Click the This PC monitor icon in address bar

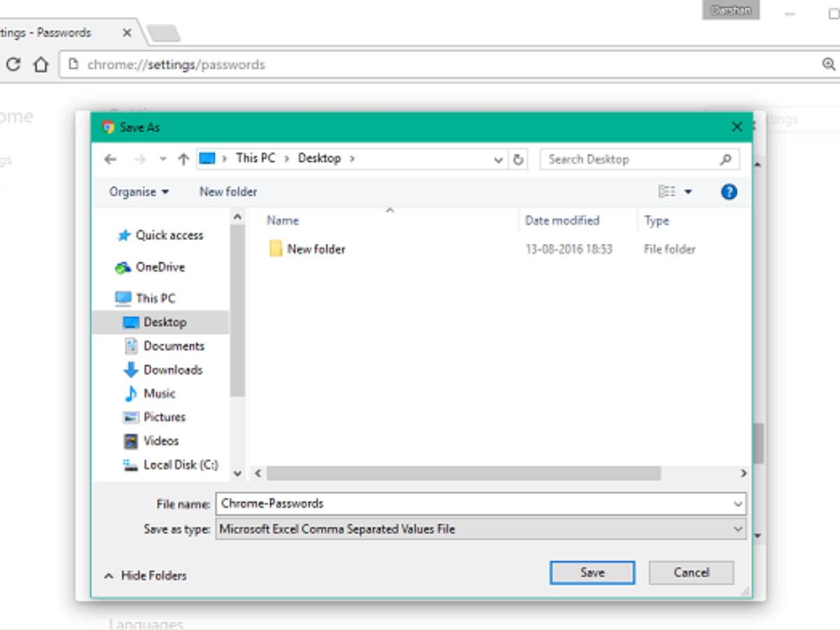pos(207,158)
